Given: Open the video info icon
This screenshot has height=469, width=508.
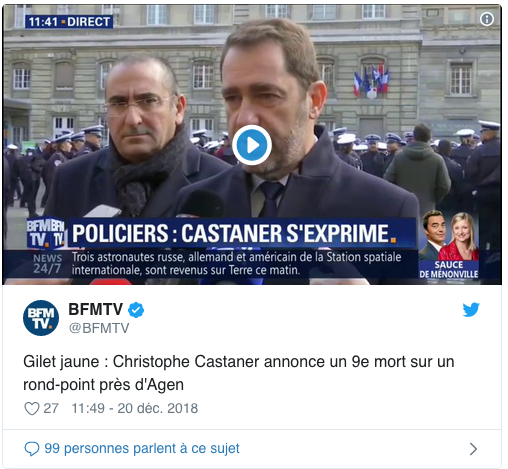Looking at the screenshot, I should tap(487, 19).
